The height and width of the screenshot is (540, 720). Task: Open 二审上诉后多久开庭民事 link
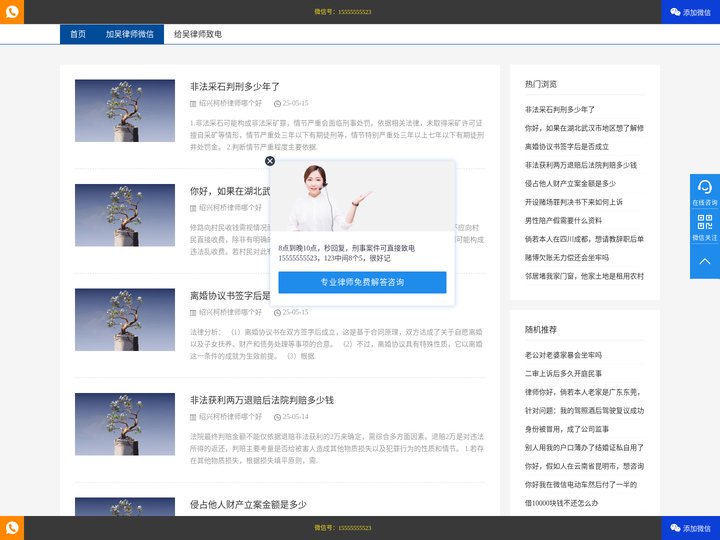[x=563, y=373]
